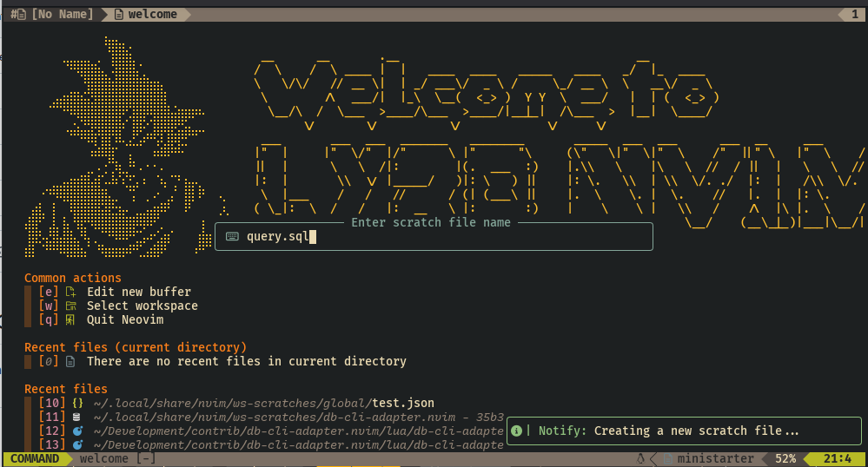This screenshot has width=868, height=467.
Task: Click the Lua icon on row [12]
Action: (77, 431)
